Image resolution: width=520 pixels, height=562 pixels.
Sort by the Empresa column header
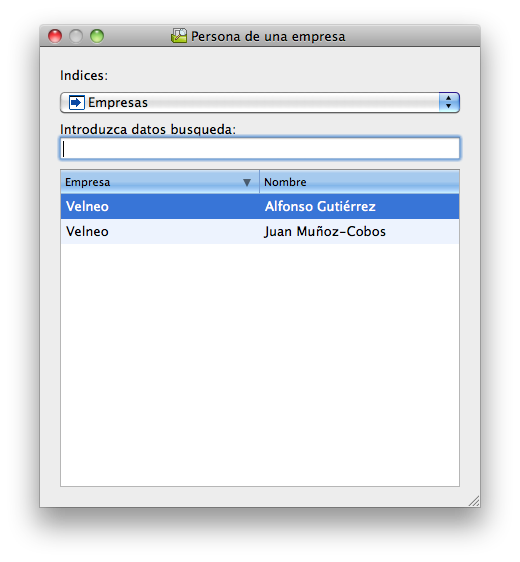click(160, 182)
